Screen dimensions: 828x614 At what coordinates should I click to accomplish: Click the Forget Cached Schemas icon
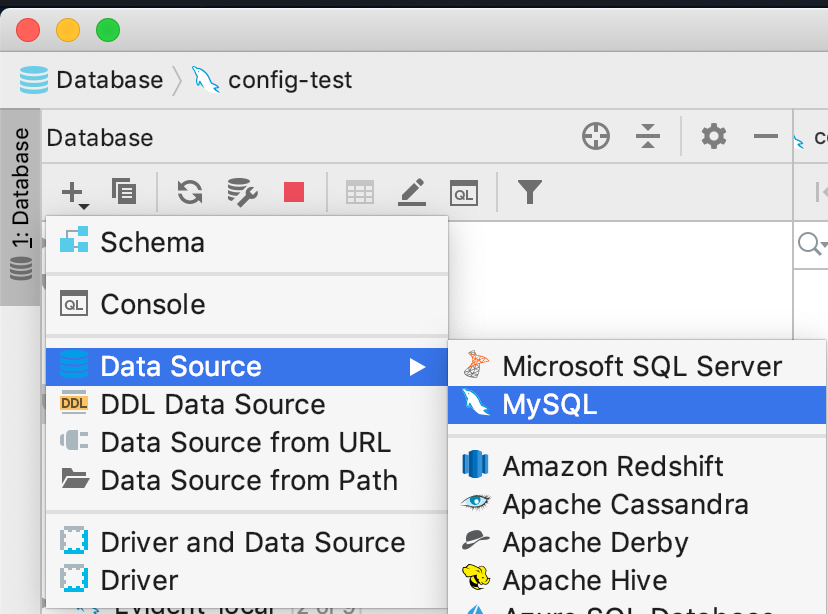pyautogui.click(x=240, y=192)
